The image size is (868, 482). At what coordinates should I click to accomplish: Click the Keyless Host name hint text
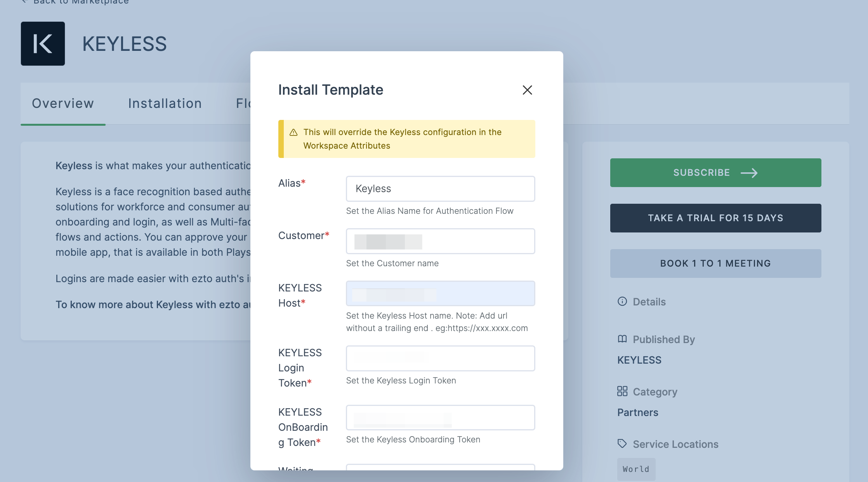tap(437, 322)
